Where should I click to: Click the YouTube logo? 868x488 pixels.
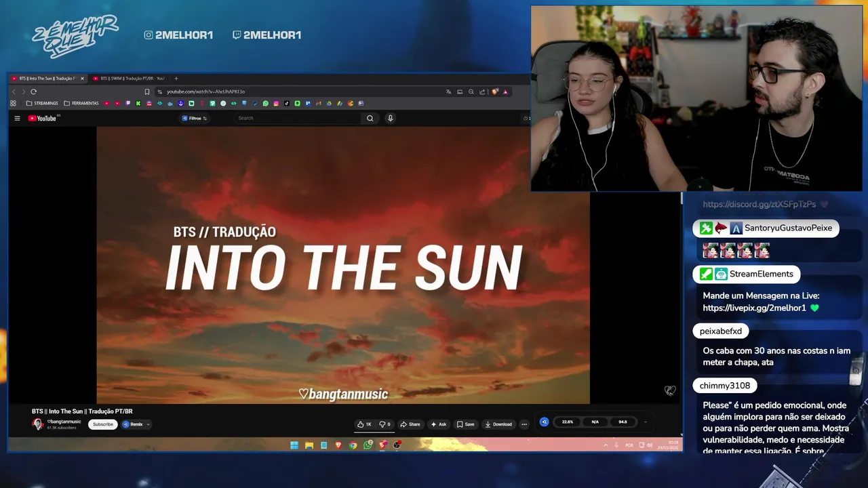tap(42, 118)
